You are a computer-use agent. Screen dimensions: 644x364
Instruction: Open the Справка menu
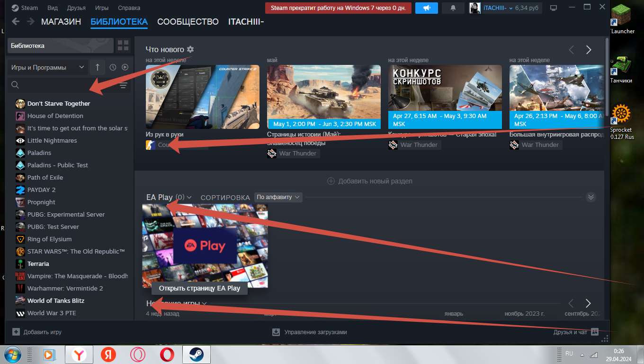coord(129,8)
